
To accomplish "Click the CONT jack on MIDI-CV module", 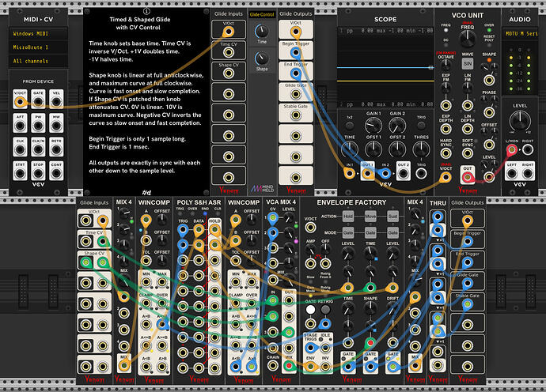I will tap(56, 173).
